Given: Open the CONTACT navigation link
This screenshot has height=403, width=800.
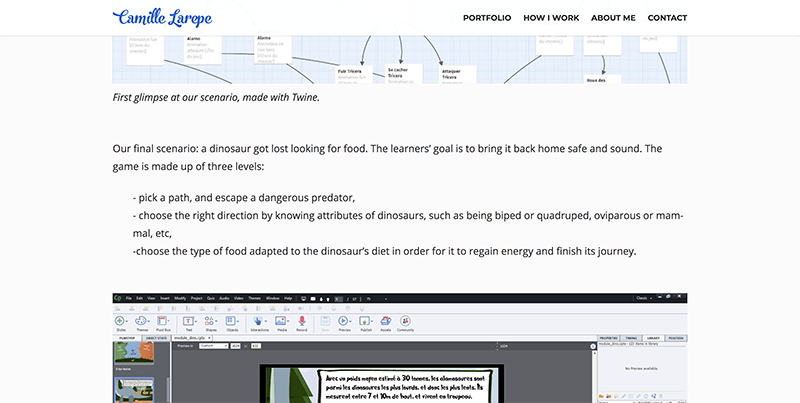Looking at the screenshot, I should (667, 18).
